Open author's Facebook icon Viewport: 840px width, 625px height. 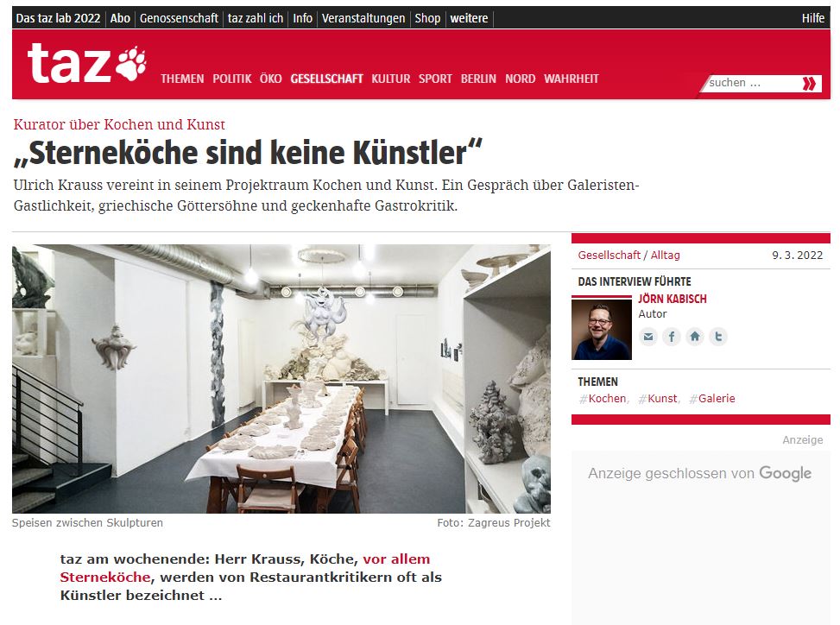(672, 337)
